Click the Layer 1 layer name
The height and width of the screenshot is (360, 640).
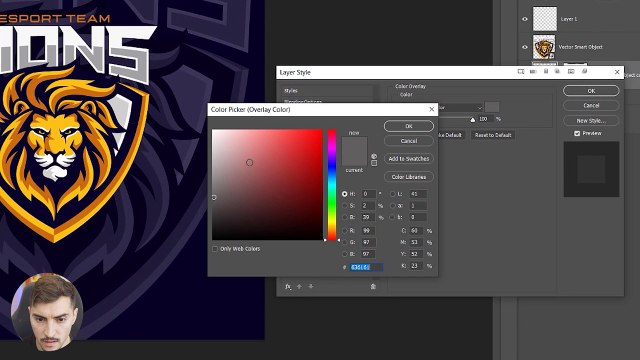coord(568,19)
